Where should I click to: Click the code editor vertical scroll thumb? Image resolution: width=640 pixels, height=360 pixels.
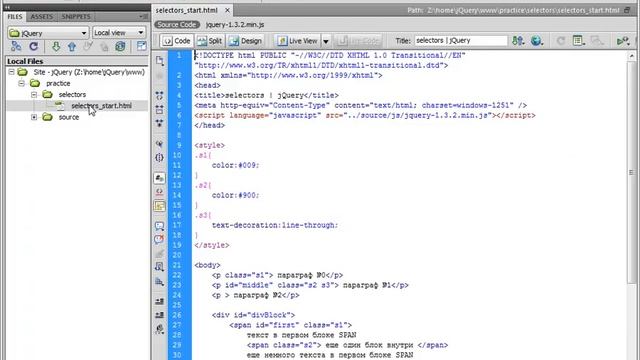click(x=631, y=172)
